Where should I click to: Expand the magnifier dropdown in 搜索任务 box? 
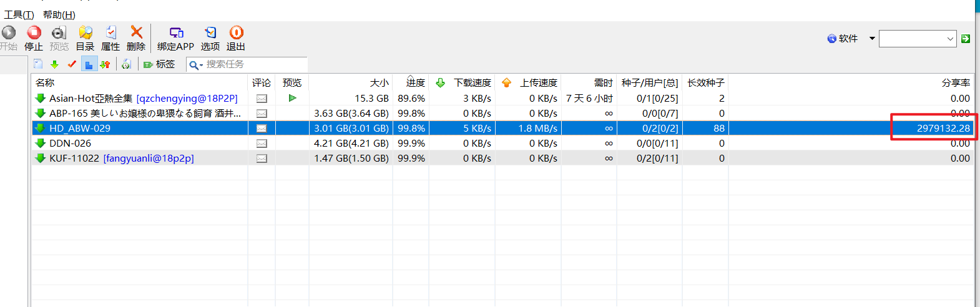pyautogui.click(x=196, y=65)
